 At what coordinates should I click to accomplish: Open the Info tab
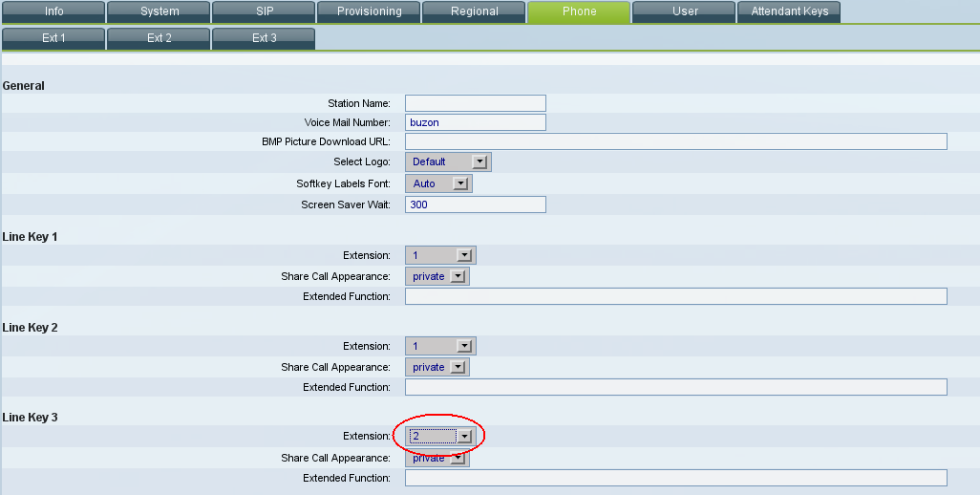coord(53,12)
